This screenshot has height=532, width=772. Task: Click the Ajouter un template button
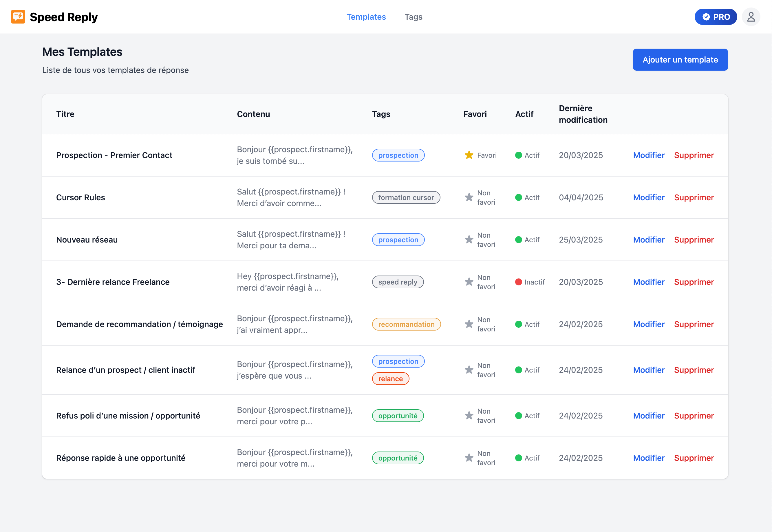point(680,60)
